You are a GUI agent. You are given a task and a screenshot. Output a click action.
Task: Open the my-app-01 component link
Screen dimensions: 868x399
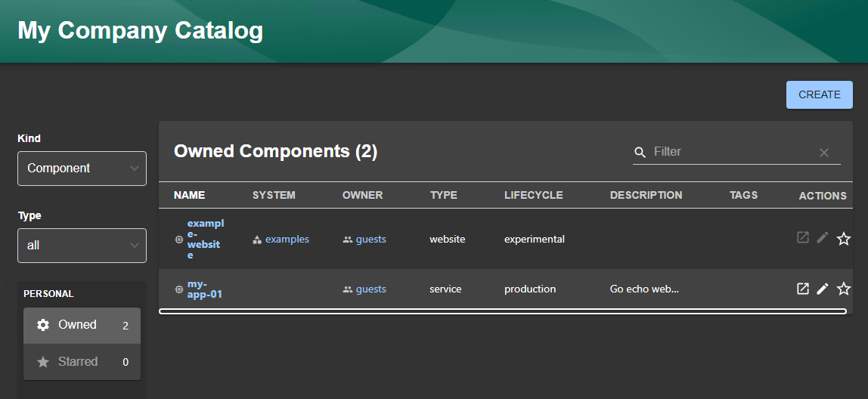[x=204, y=289]
